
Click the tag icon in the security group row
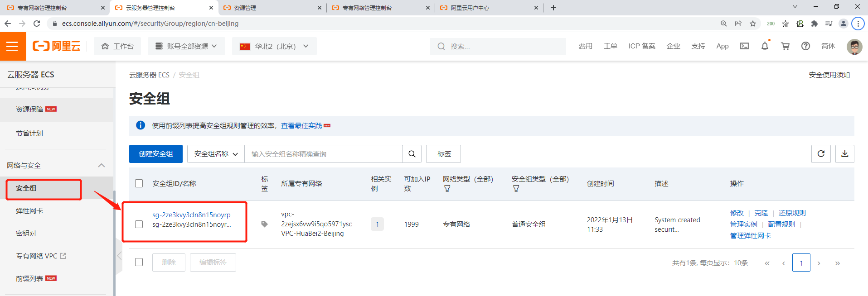[x=264, y=224]
